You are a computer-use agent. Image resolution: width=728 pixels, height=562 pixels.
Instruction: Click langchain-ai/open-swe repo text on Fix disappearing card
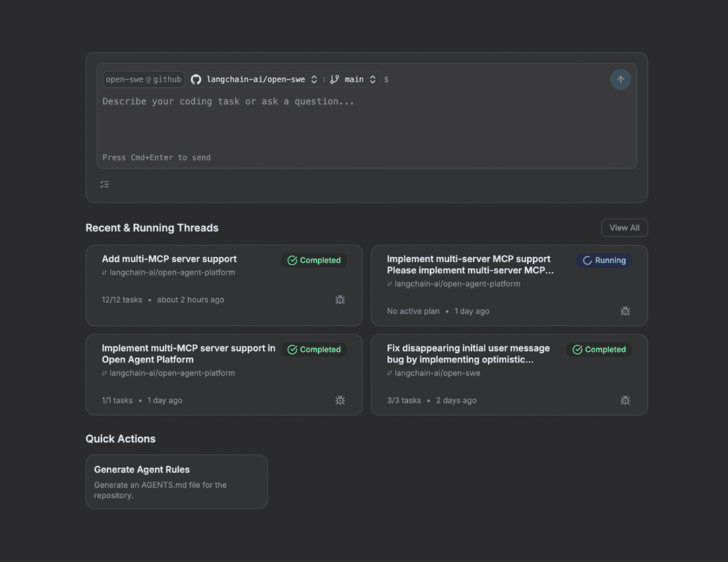437,373
